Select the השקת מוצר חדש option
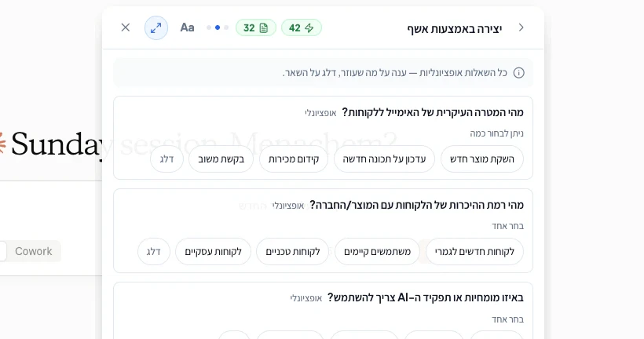This screenshot has width=644, height=339. (482, 159)
